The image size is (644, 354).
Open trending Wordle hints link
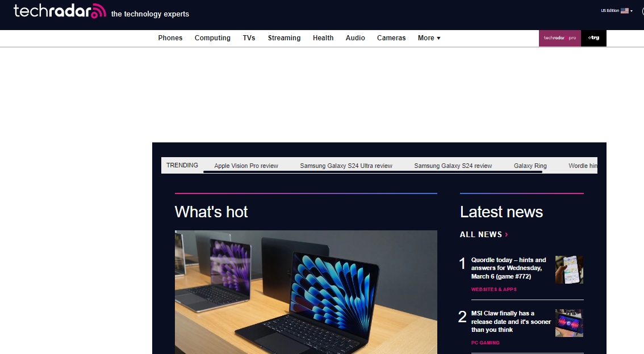[583, 166]
